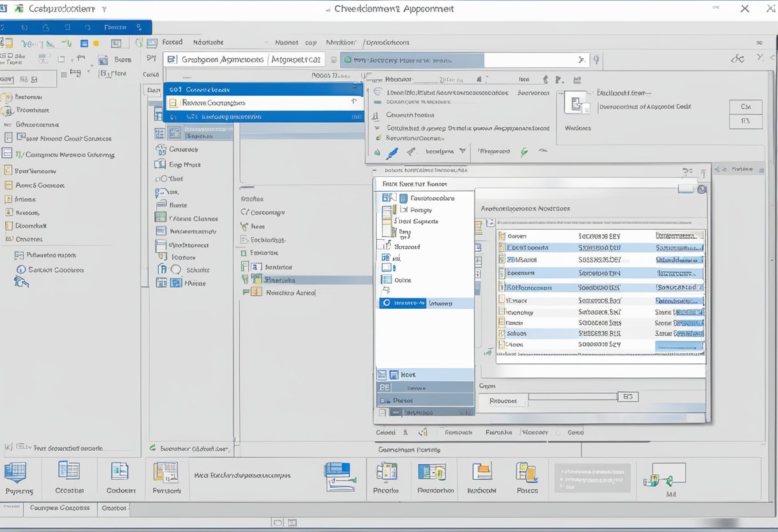This screenshot has height=532, width=778.
Task: Click the Pacorke icon in the bottom ribbon
Action: click(386, 472)
